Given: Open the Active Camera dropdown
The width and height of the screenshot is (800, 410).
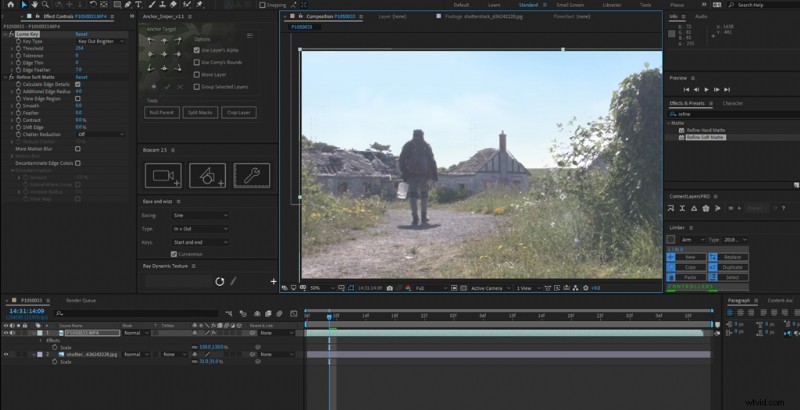Looking at the screenshot, I should tap(490, 288).
